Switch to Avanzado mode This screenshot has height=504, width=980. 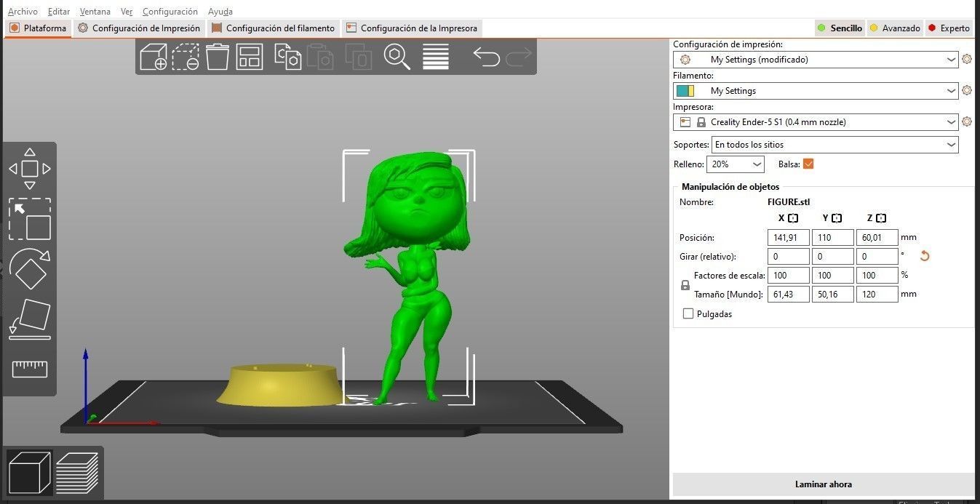point(895,28)
